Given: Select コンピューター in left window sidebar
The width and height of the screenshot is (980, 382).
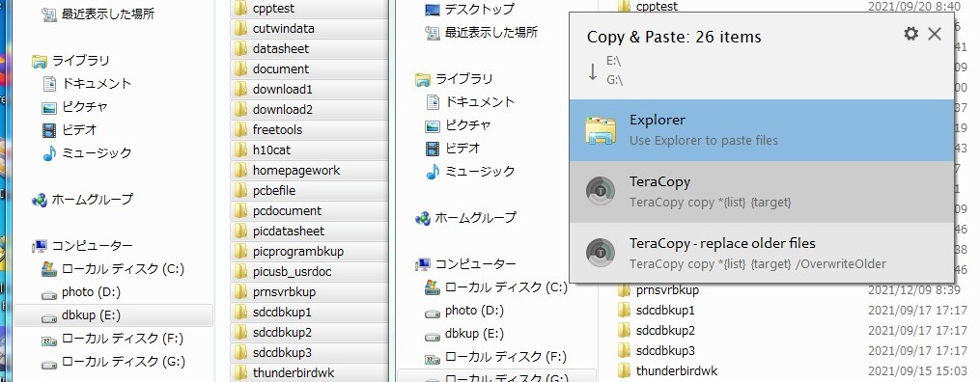Looking at the screenshot, I should coord(82,246).
